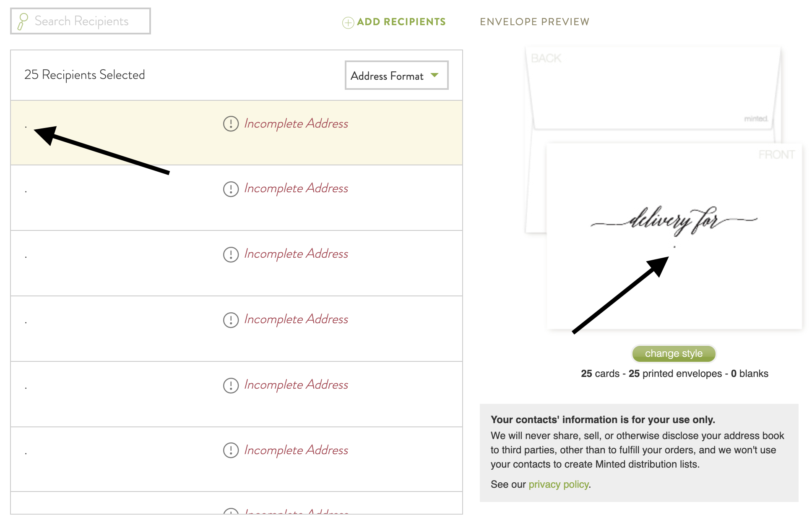The image size is (812, 523).
Task: Click the ADD RECIPIENTS link
Action: tap(401, 22)
